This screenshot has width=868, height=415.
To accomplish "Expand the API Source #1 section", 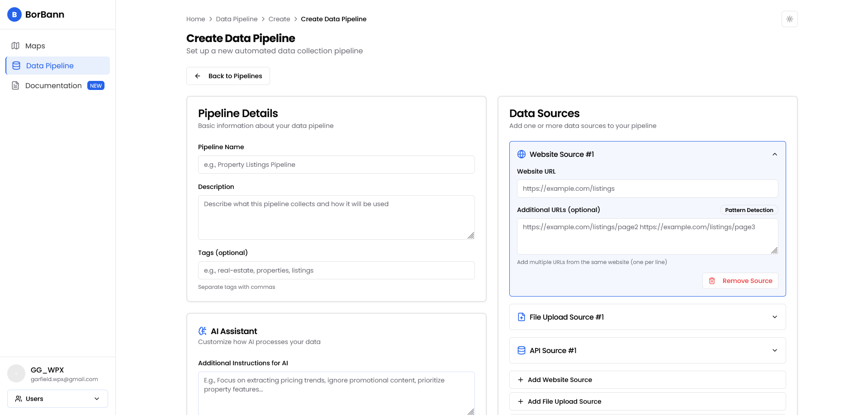I will 774,350.
